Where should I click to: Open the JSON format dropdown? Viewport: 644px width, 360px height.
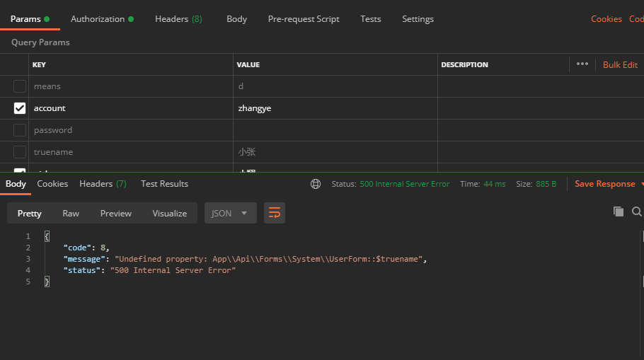point(231,213)
